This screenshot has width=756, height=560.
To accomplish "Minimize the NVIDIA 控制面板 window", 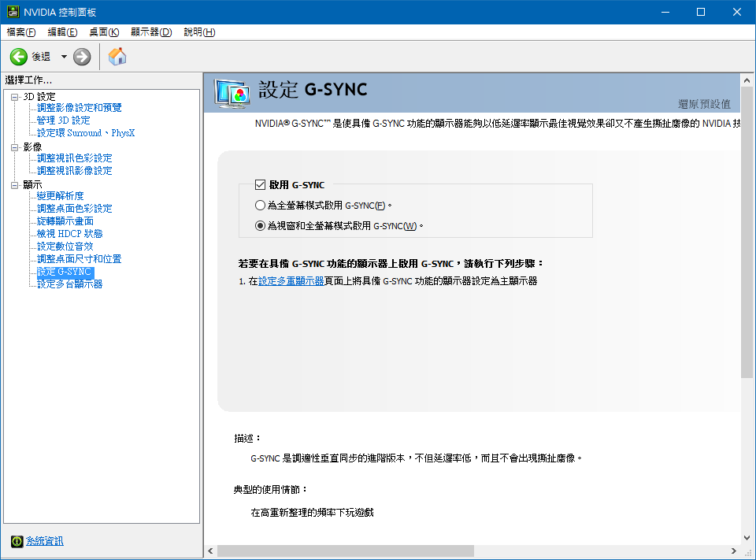I will tap(665, 12).
